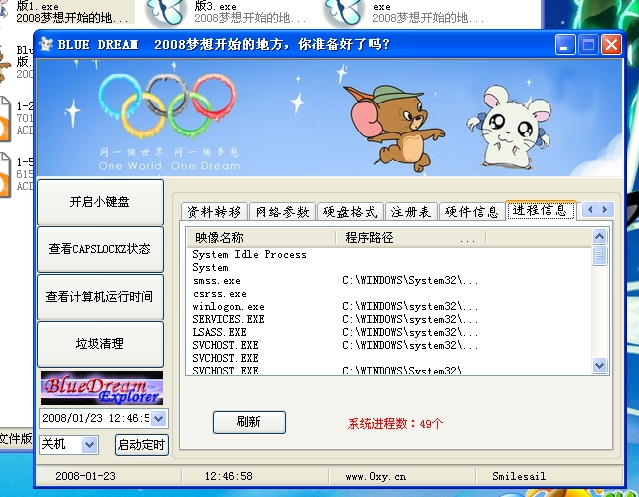Switch to the 网络参数 tab
This screenshot has height=497, width=639.
(x=282, y=211)
